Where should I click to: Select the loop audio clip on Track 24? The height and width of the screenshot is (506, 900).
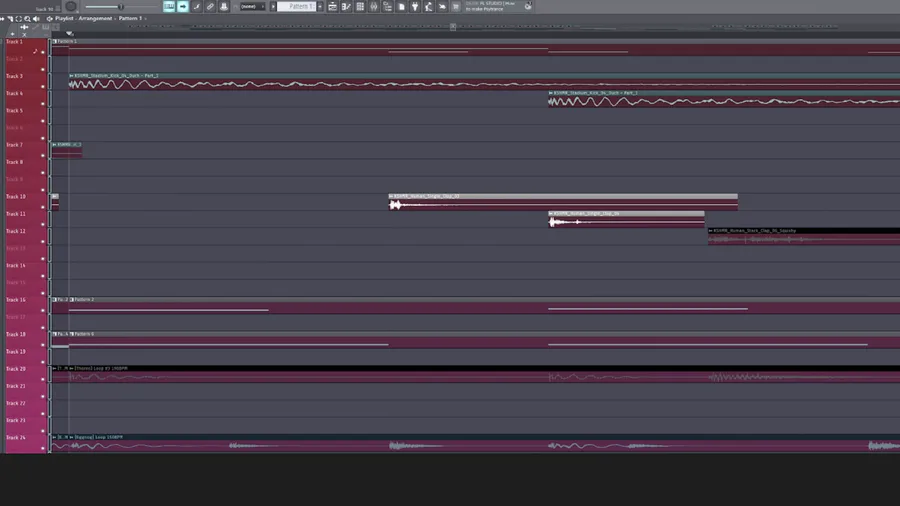[484, 443]
